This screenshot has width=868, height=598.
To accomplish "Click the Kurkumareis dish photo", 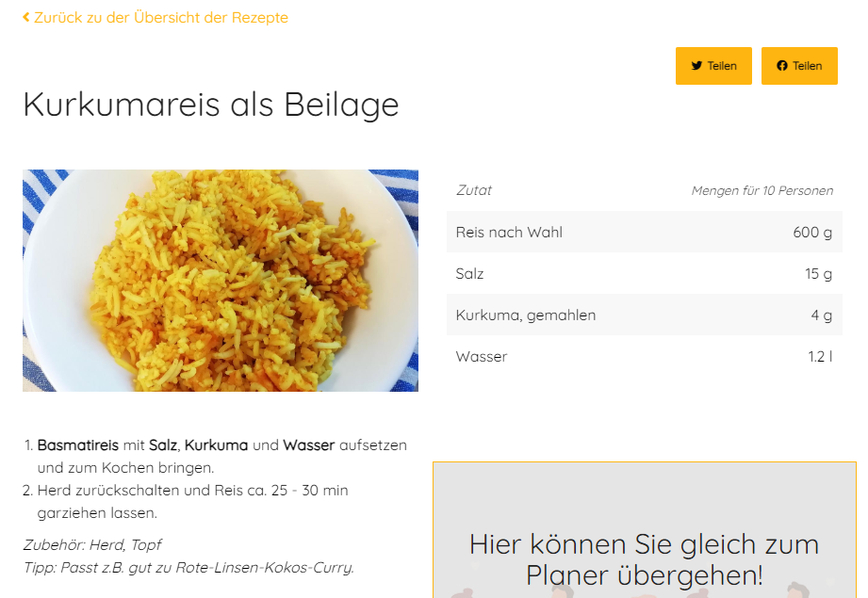I will (x=221, y=281).
